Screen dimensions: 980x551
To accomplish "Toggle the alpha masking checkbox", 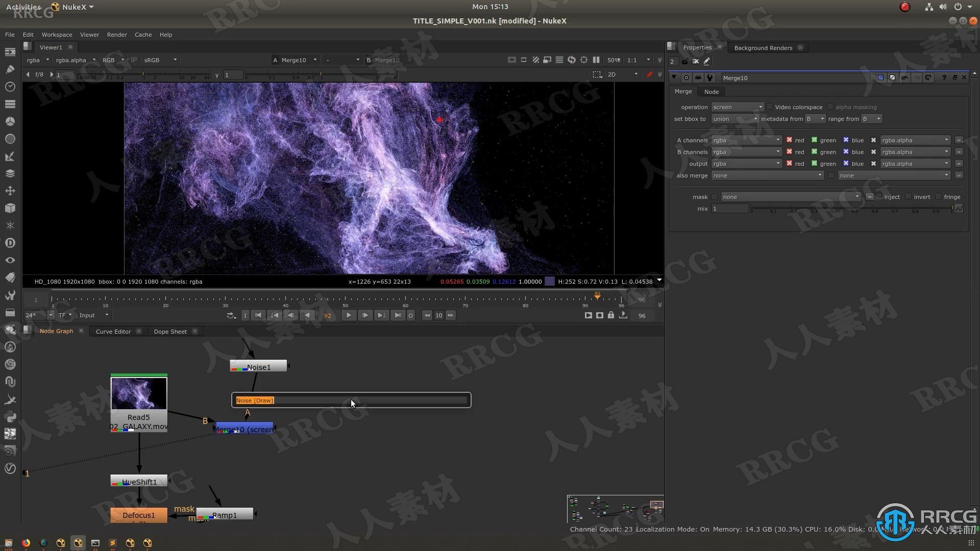I will pyautogui.click(x=830, y=107).
